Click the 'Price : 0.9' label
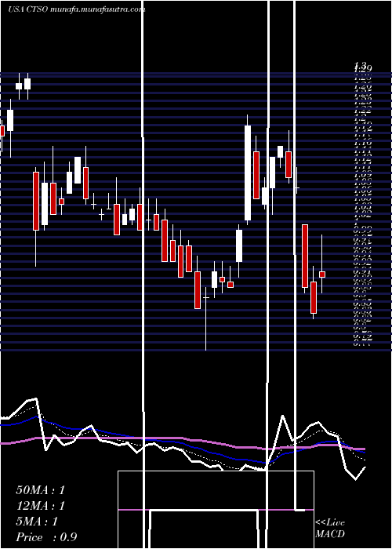The height and width of the screenshot is (549, 392). click(46, 537)
